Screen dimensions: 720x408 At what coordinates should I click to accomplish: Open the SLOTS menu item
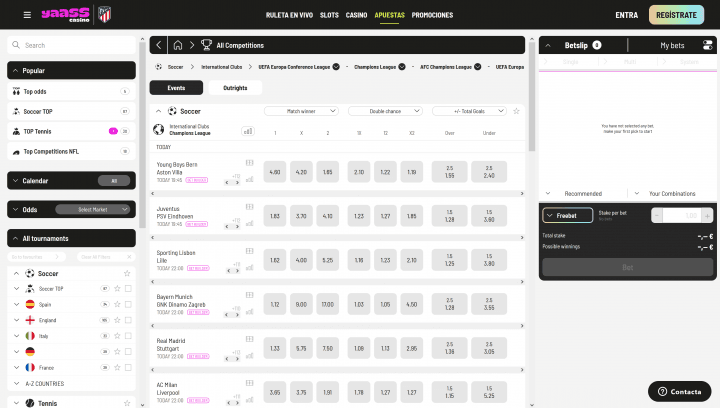(x=329, y=15)
